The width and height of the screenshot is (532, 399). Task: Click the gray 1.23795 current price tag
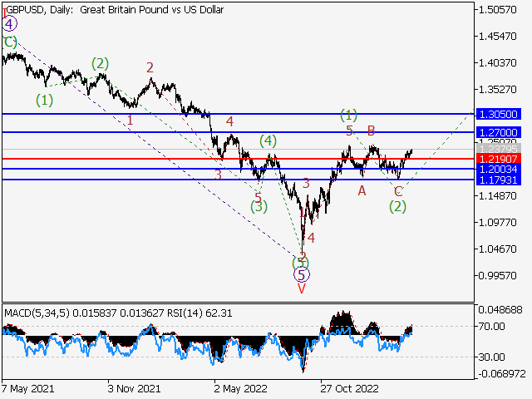499,149
